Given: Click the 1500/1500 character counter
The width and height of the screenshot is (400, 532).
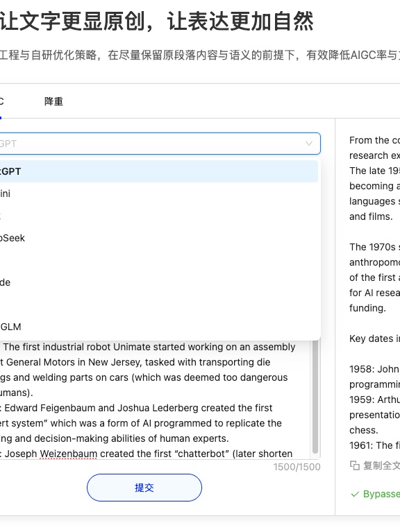Looking at the screenshot, I should pyautogui.click(x=297, y=467).
